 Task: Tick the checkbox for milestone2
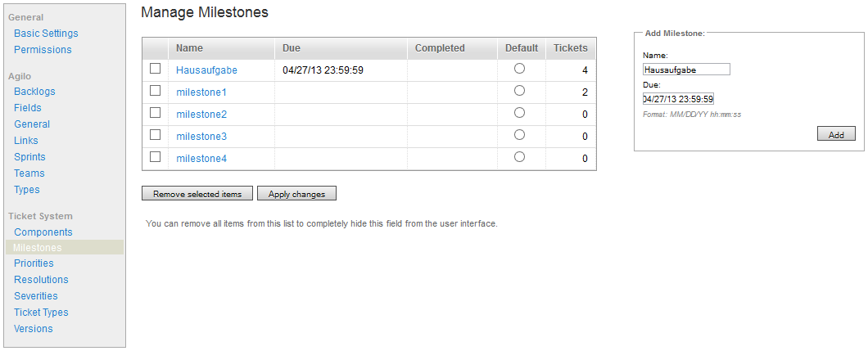pyautogui.click(x=155, y=113)
